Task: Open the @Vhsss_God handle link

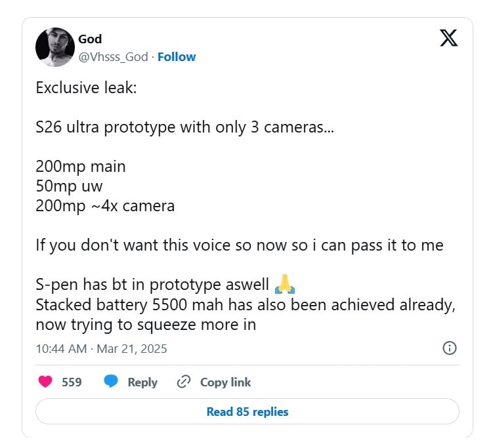Action: tap(113, 57)
